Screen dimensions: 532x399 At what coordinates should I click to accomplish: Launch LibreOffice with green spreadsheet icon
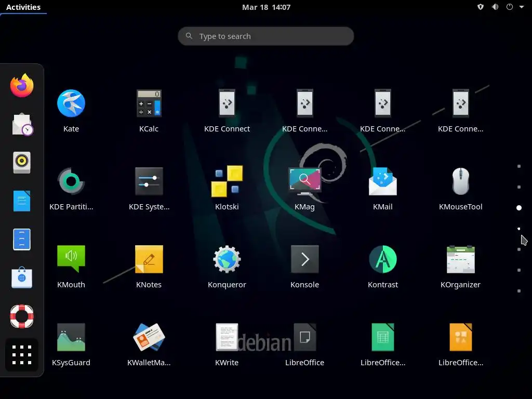(383, 337)
